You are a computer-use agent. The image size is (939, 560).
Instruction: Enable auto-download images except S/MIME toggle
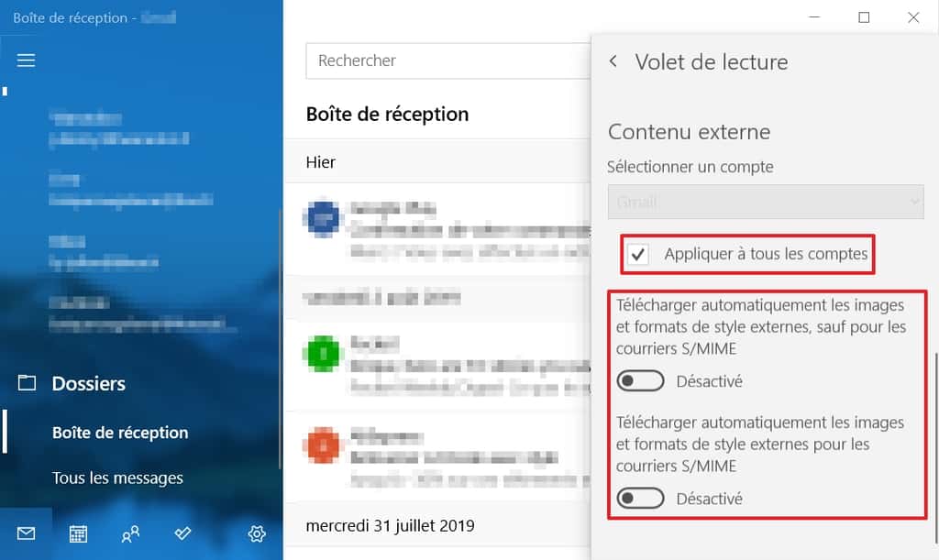tap(640, 381)
